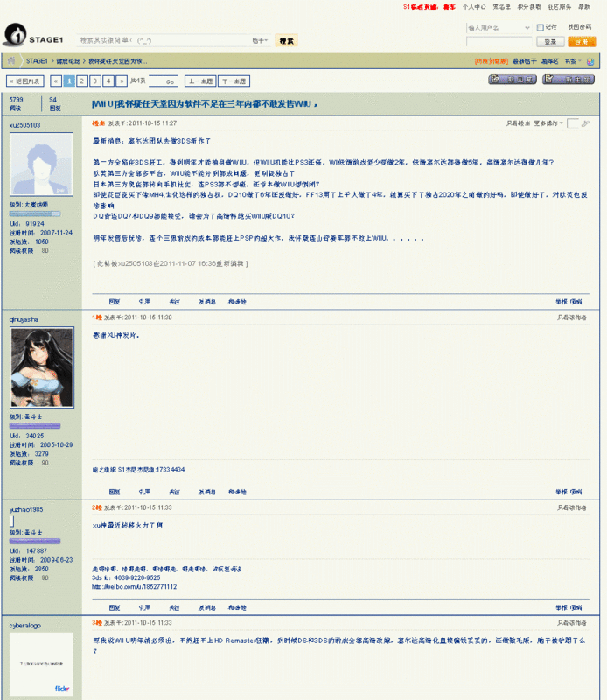Click the thread title about Wii U
The image size is (607, 700).
(205, 104)
